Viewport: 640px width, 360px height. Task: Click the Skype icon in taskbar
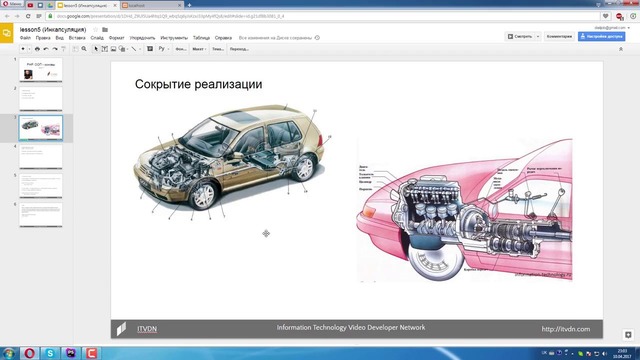pos(50,353)
